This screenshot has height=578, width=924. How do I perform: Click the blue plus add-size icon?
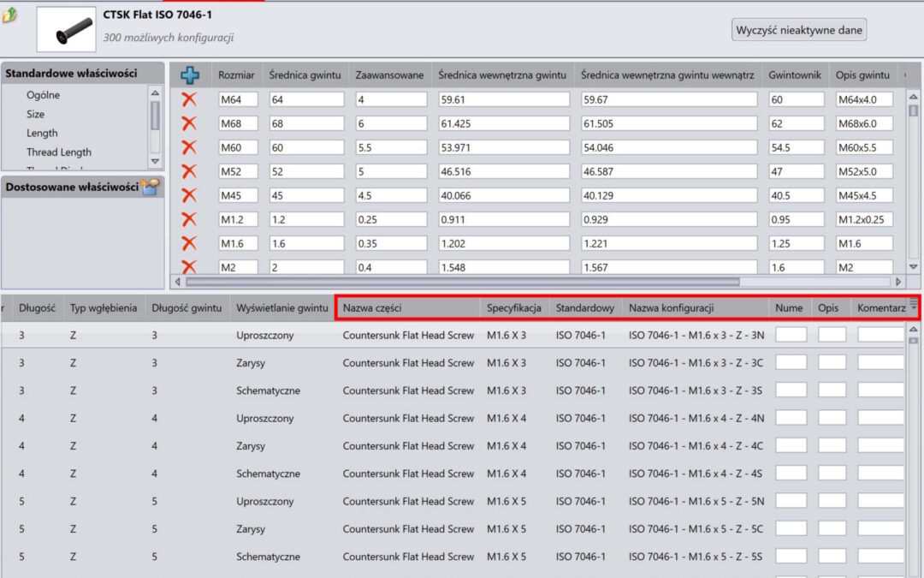tap(190, 75)
